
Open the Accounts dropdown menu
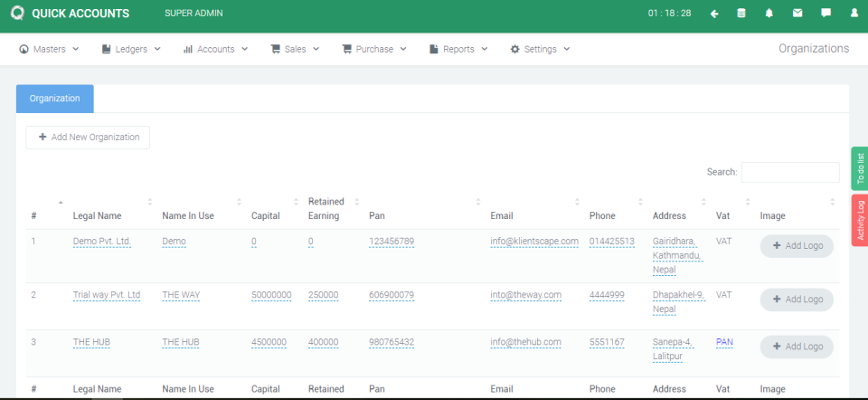click(x=215, y=49)
